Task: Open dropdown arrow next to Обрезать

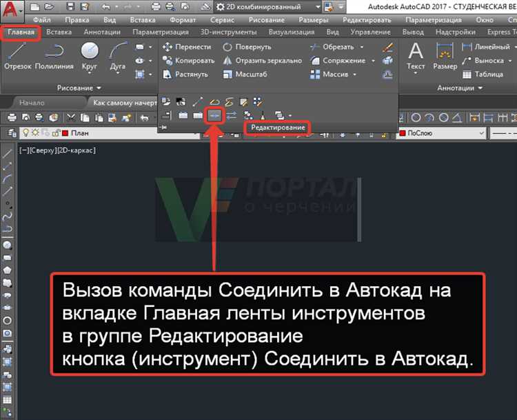Action: (x=362, y=47)
